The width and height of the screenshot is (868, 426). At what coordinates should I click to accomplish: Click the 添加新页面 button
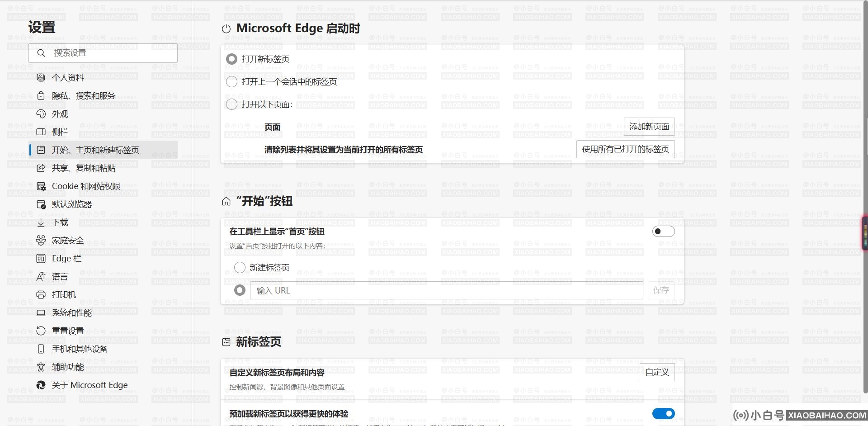pyautogui.click(x=649, y=127)
